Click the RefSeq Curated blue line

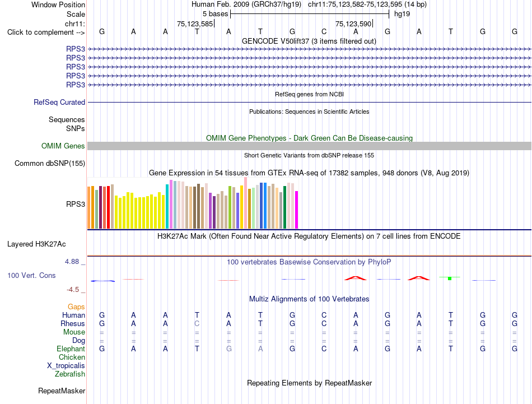(309, 102)
